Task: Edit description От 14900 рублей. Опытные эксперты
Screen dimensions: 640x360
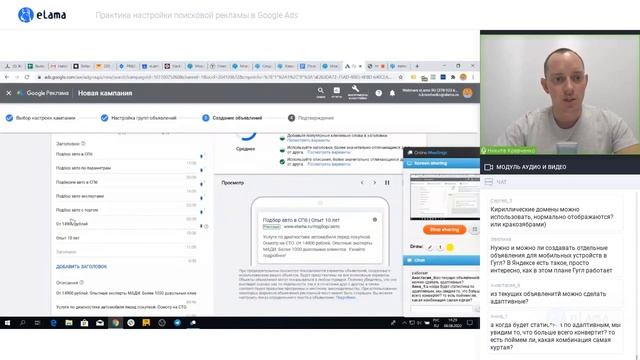Action: click(x=126, y=293)
